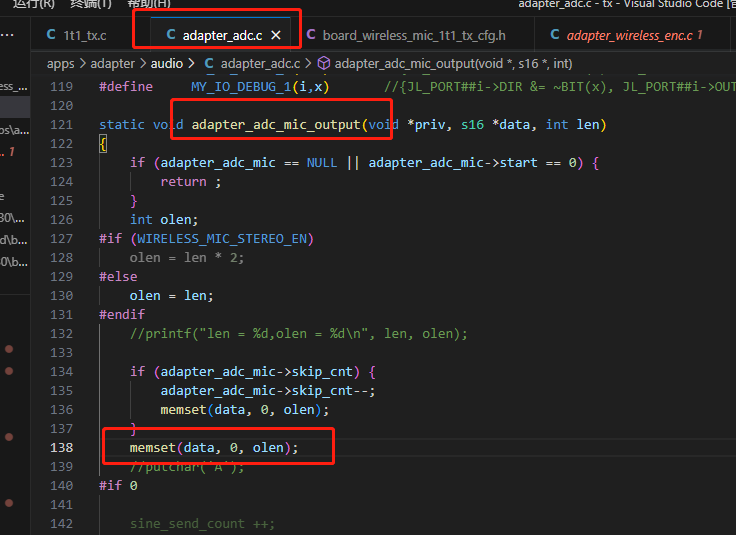Click the commented printf on line 132

click(x=299, y=334)
